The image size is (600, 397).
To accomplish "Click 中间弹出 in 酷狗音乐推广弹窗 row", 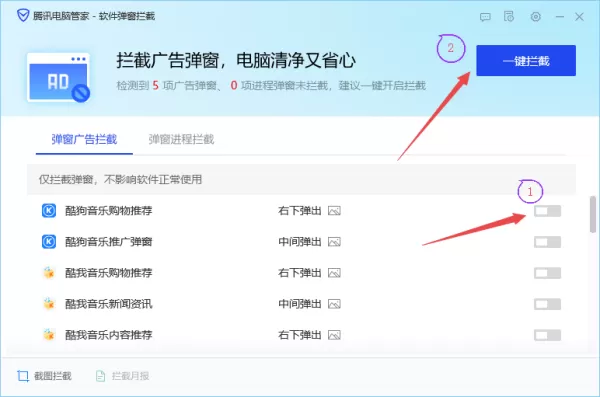I will pyautogui.click(x=300, y=242).
